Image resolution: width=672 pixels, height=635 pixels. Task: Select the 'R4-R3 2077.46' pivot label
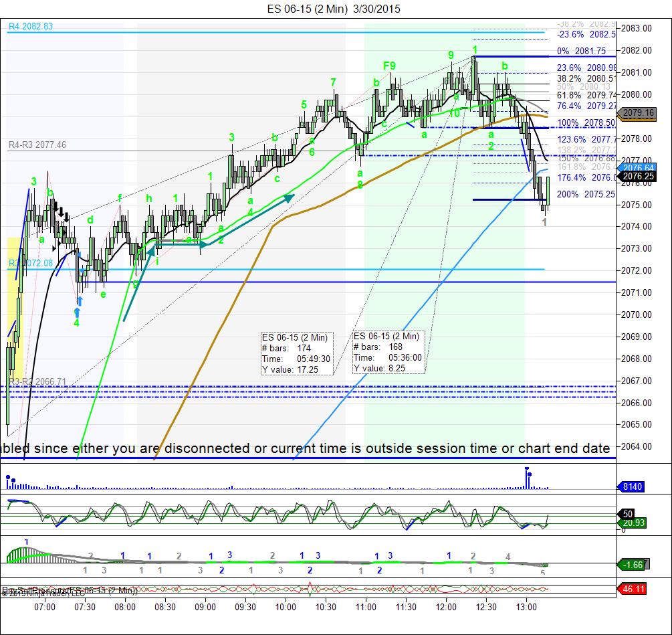[x=37, y=145]
